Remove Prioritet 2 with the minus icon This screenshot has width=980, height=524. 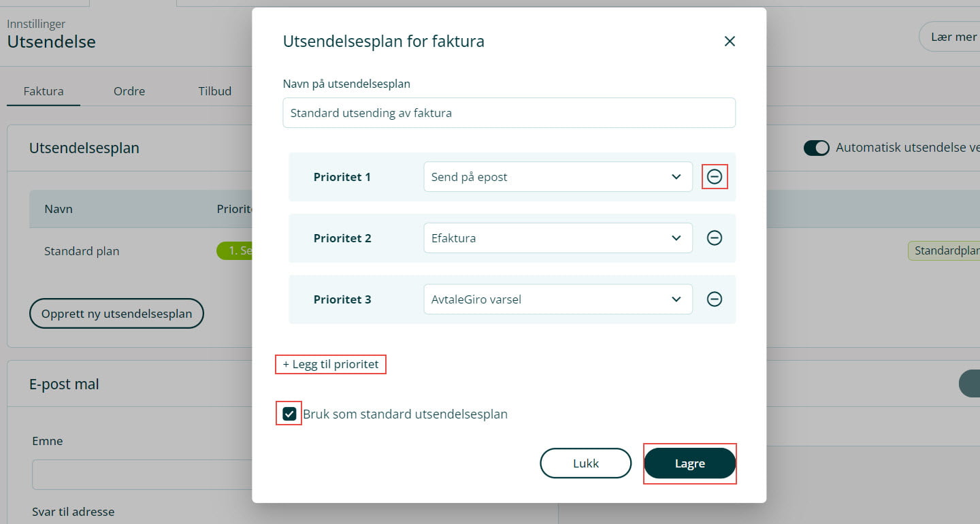[x=715, y=238]
